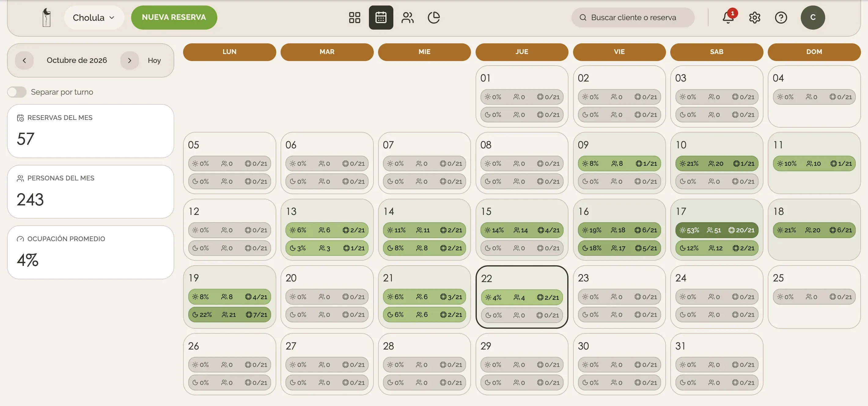Open day 11 daytime shift 10% row
The height and width of the screenshot is (406, 868).
(814, 164)
